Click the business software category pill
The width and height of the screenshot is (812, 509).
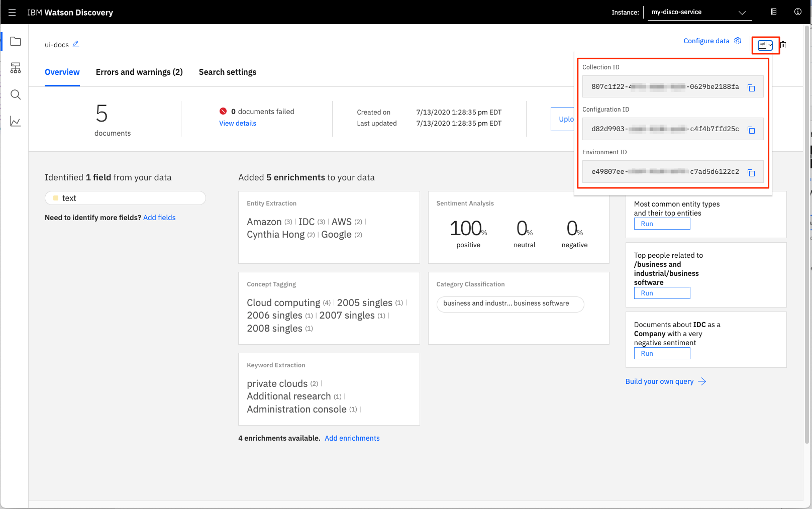[510, 304]
